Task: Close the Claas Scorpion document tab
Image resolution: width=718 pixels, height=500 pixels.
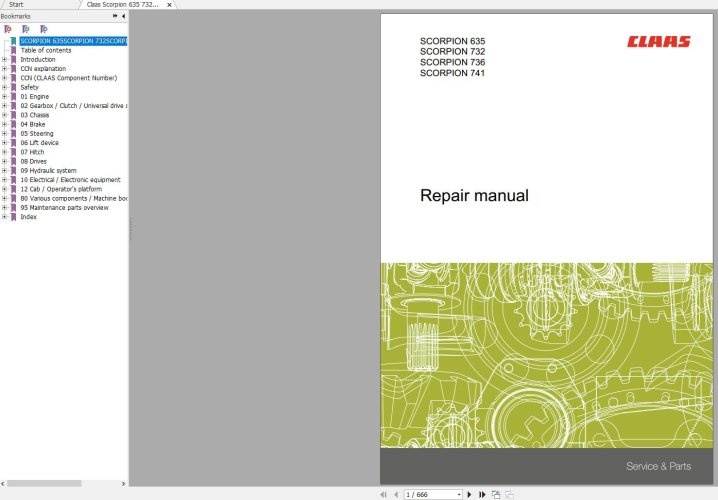Action: point(169,5)
